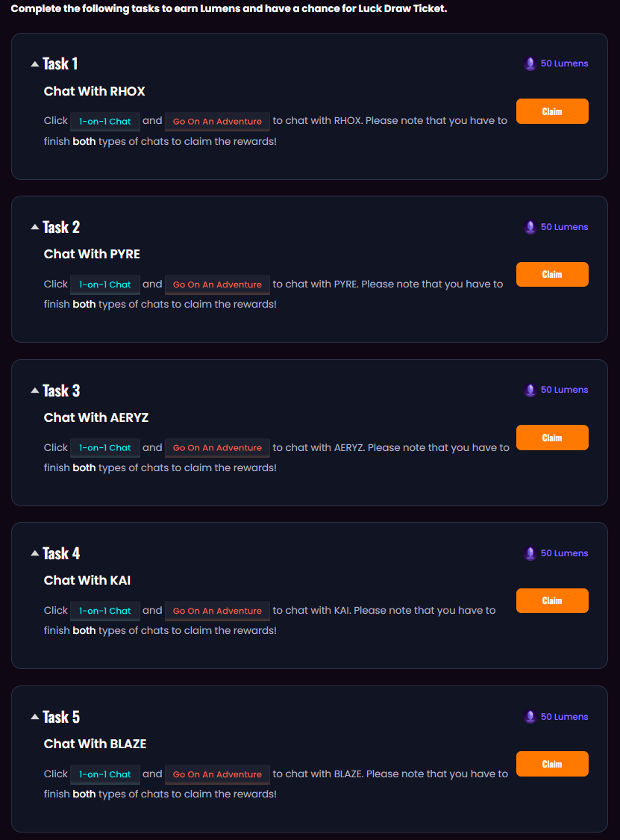The width and height of the screenshot is (620, 840).
Task: Claim the Chat With RHOX reward
Action: coord(552,111)
